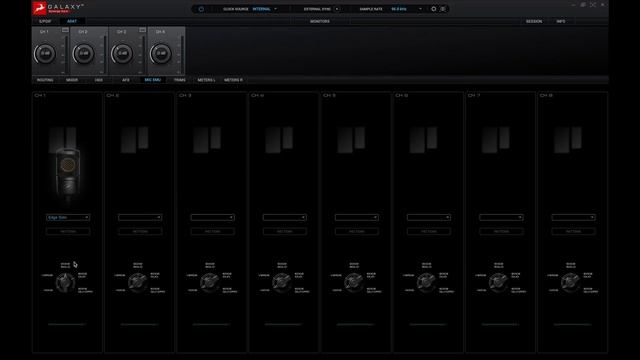Open the mic model dropdown in CH 4

tap(284, 218)
